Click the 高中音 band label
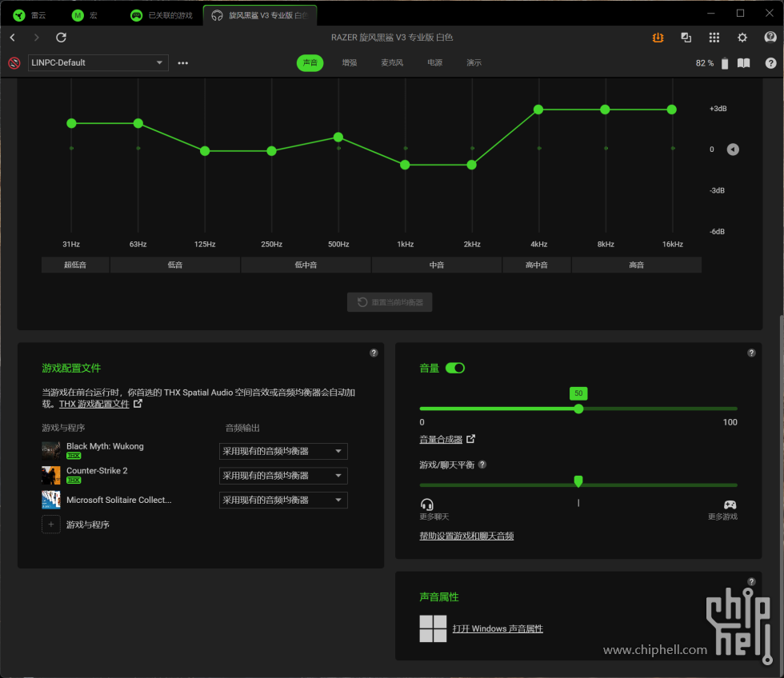Screen dimensions: 784x678 pos(537,265)
